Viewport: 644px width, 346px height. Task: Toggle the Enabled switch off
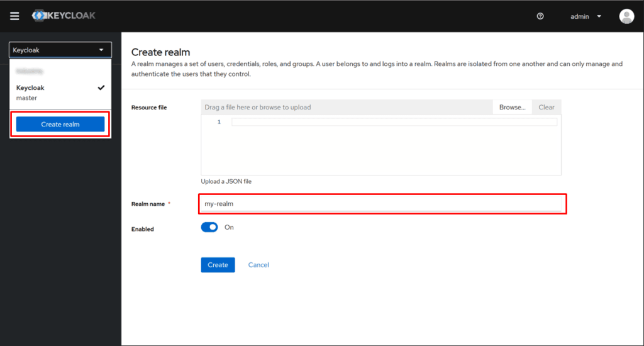[209, 227]
